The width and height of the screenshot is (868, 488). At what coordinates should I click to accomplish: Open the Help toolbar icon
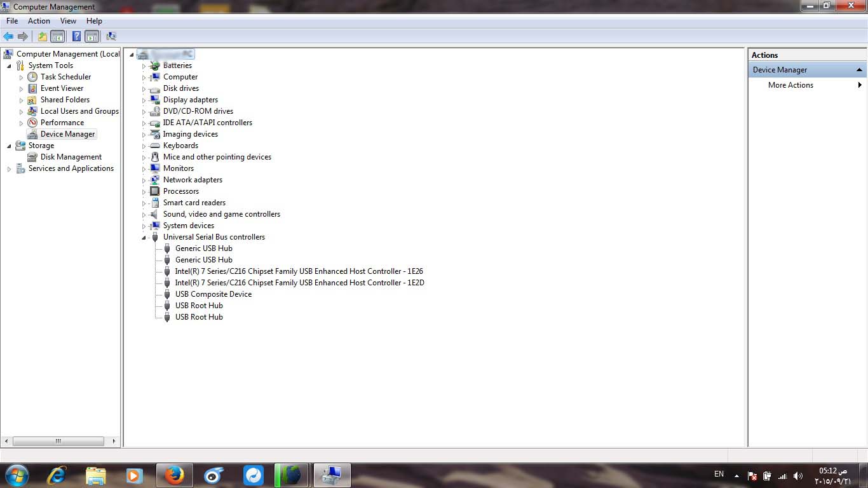pos(76,36)
